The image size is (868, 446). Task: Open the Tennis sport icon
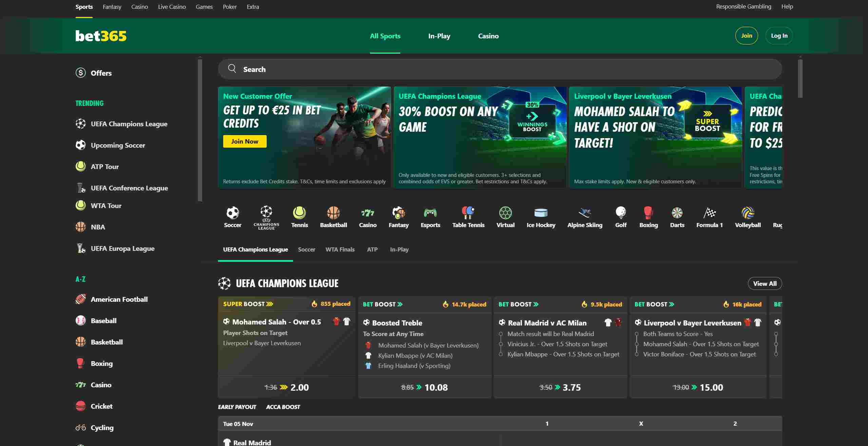[300, 217]
